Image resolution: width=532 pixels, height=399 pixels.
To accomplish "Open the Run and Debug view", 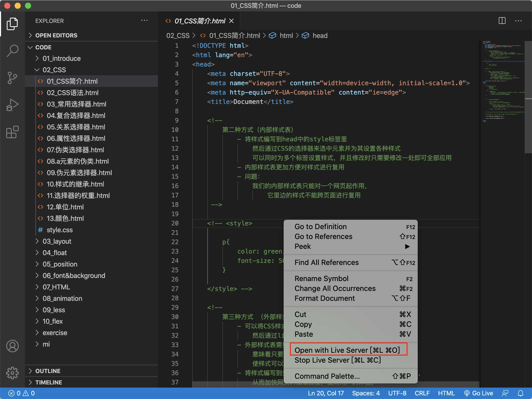I will tap(12, 105).
